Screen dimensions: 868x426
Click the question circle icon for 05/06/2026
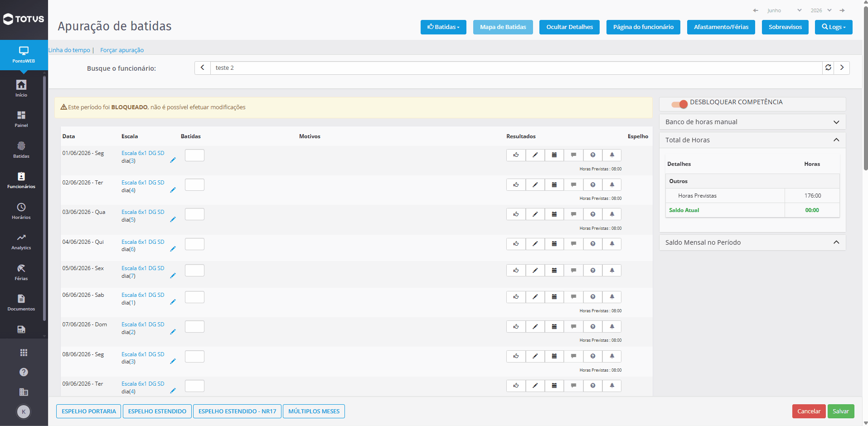pos(593,270)
